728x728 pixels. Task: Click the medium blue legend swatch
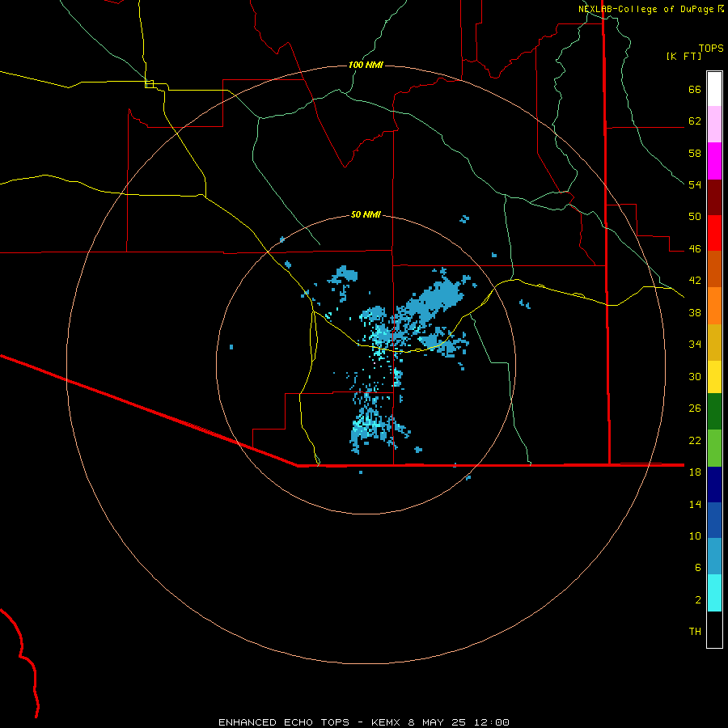714,520
